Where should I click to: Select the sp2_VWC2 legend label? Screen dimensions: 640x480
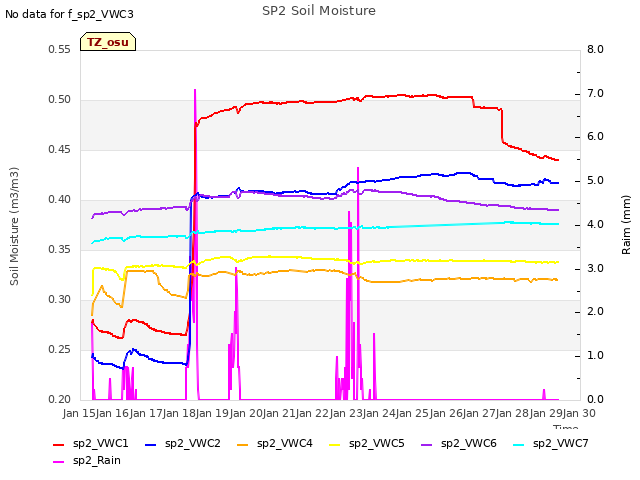click(193, 444)
